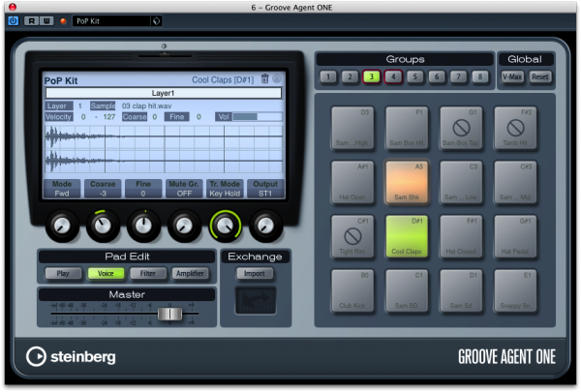Open the Coarse -3 parameter field
The height and width of the screenshot is (392, 581).
coord(103,189)
